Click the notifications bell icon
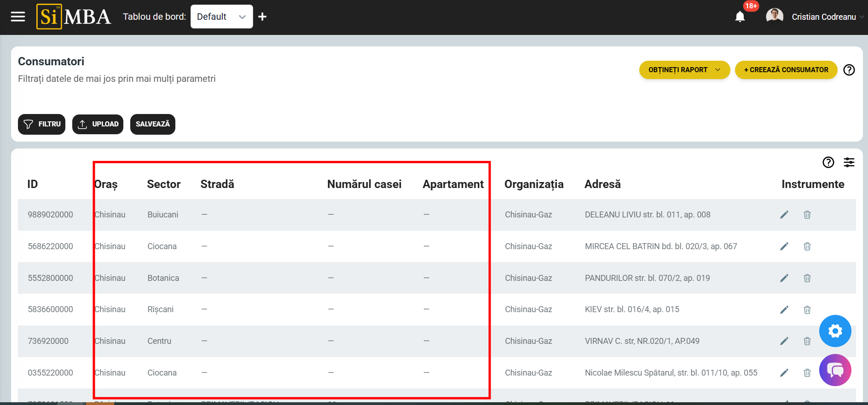The height and width of the screenshot is (405, 868). pos(740,17)
